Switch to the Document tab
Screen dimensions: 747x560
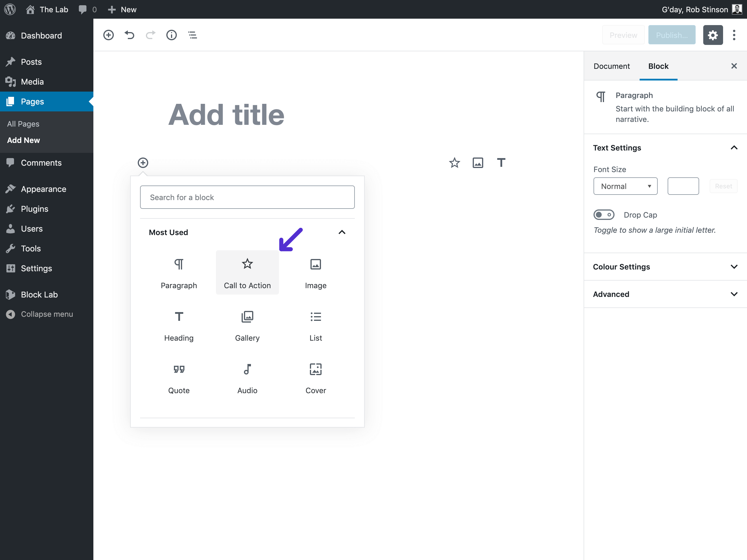612,66
